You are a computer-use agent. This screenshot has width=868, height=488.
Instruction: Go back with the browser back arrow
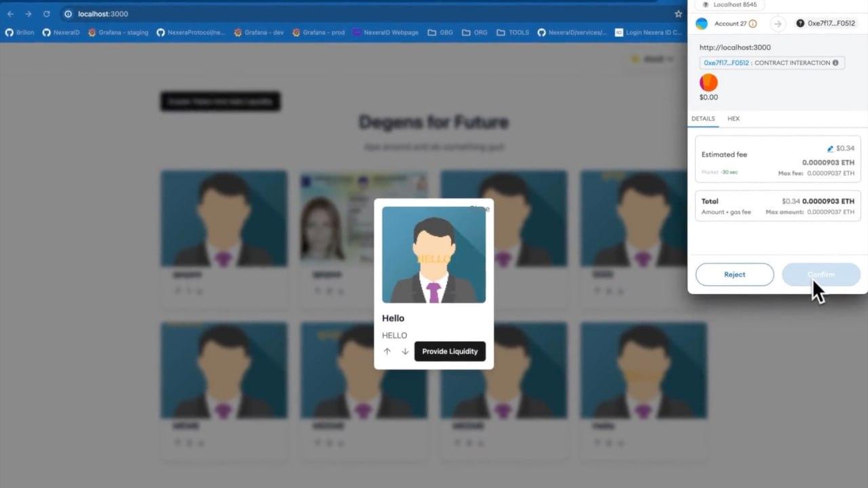[10, 14]
